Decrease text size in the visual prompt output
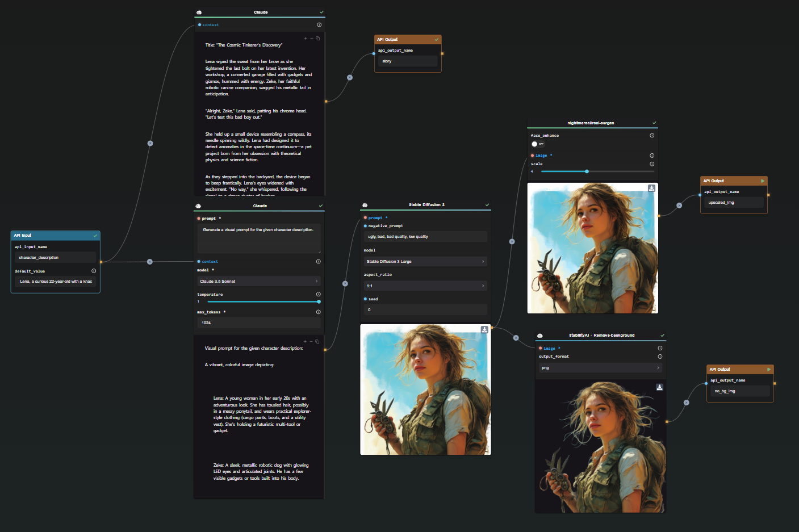This screenshot has height=532, width=799. tap(311, 342)
